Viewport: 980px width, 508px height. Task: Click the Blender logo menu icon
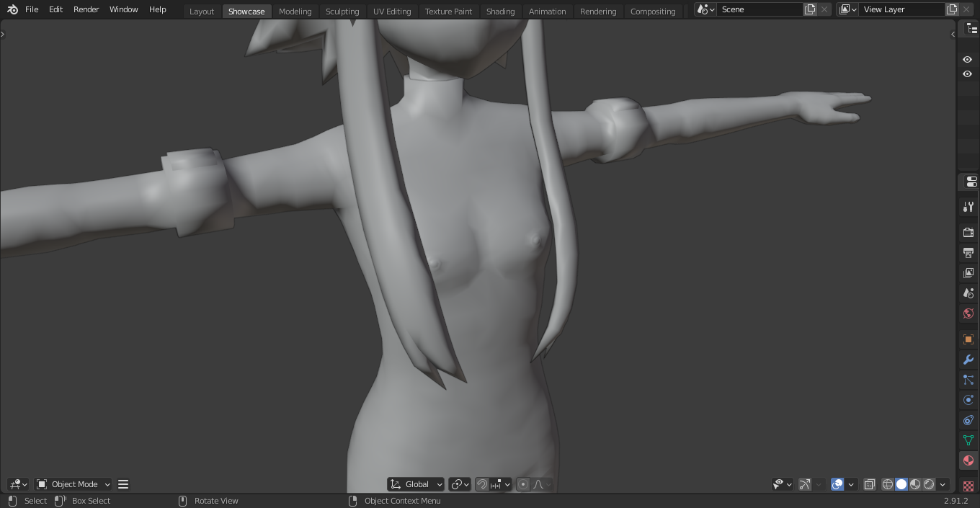(12, 9)
